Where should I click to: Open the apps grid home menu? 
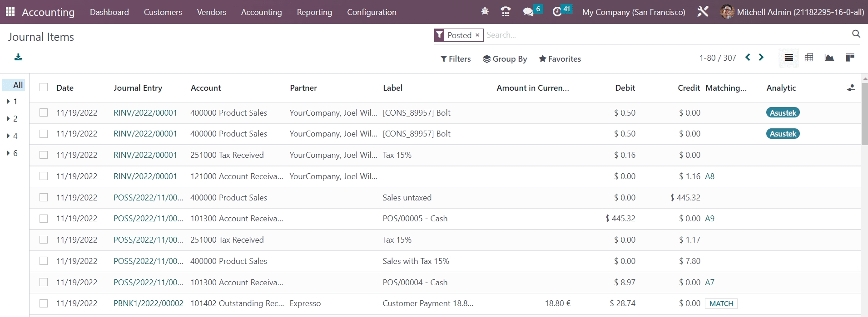10,12
